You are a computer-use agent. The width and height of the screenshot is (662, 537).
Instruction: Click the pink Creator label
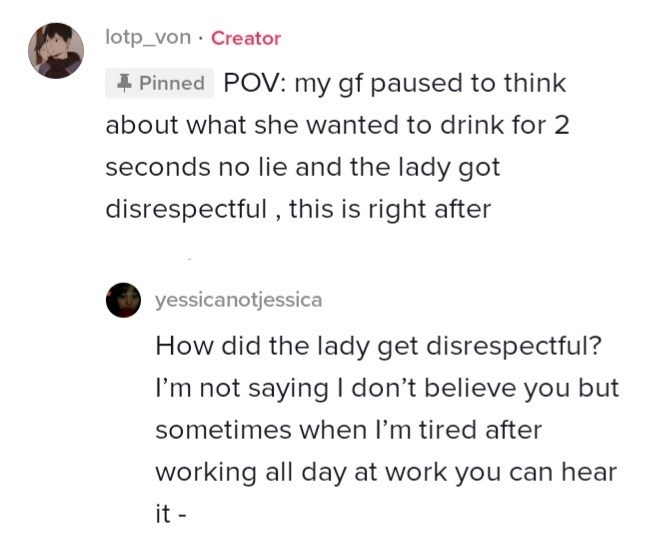[x=246, y=38]
